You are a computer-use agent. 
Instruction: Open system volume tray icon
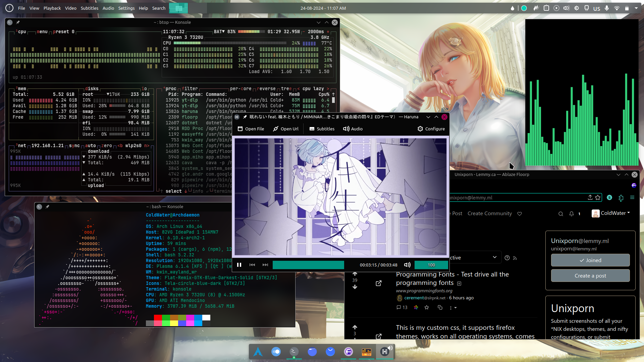567,8
